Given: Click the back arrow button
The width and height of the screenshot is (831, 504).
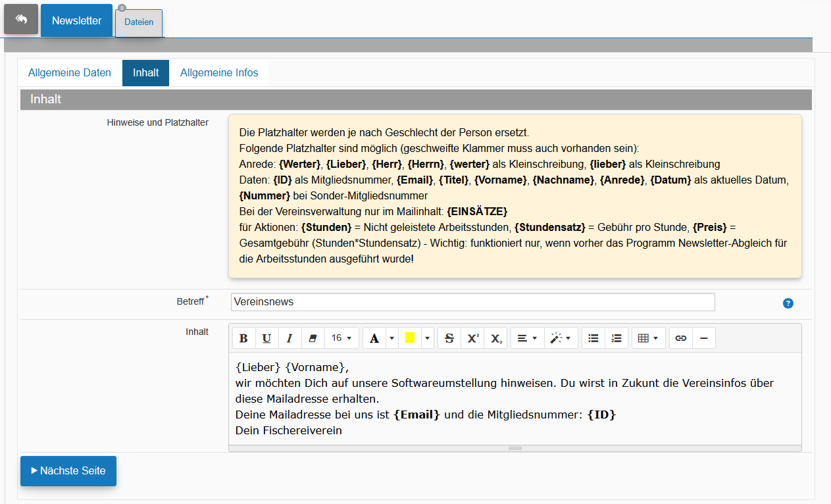Looking at the screenshot, I should click(x=21, y=19).
